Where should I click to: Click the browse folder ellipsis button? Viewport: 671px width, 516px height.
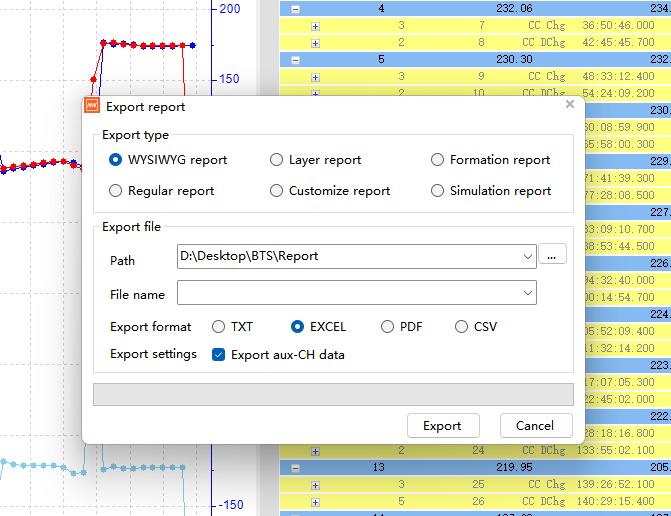pos(552,254)
